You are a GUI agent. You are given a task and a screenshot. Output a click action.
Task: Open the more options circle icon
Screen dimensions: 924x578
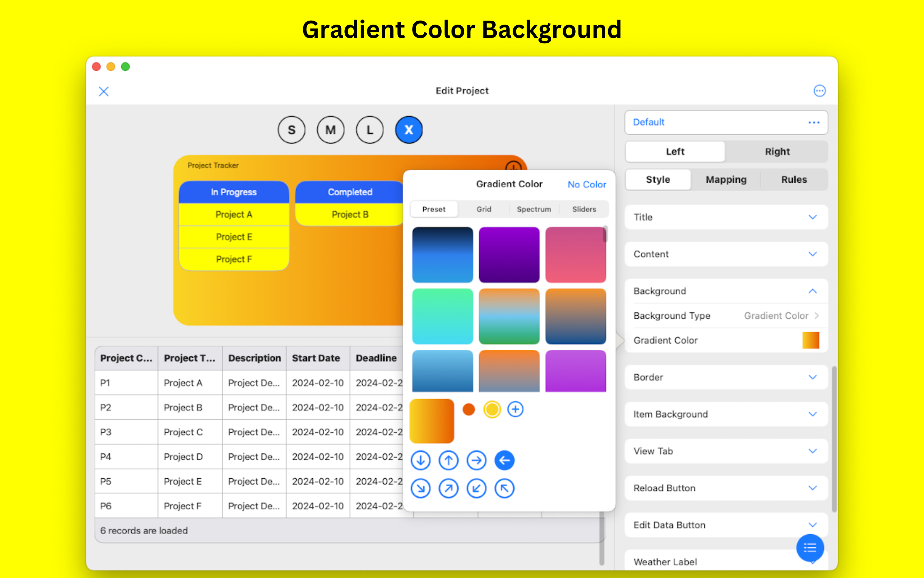(x=819, y=91)
